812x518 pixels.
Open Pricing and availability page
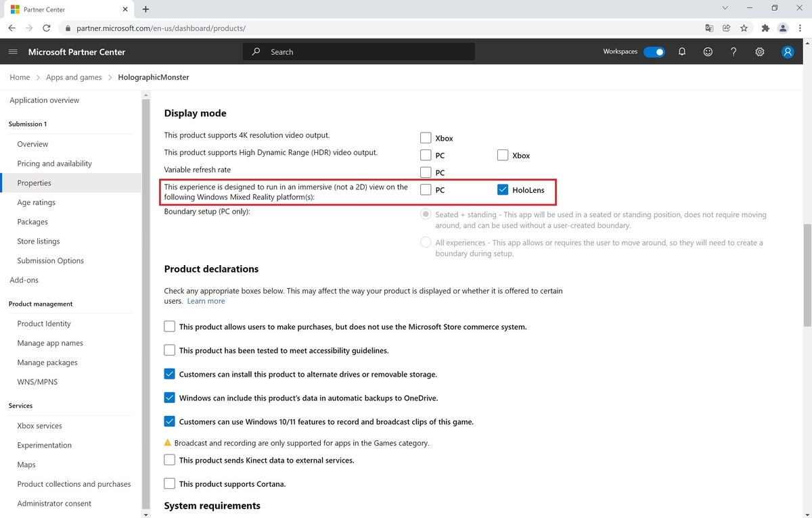(x=55, y=164)
